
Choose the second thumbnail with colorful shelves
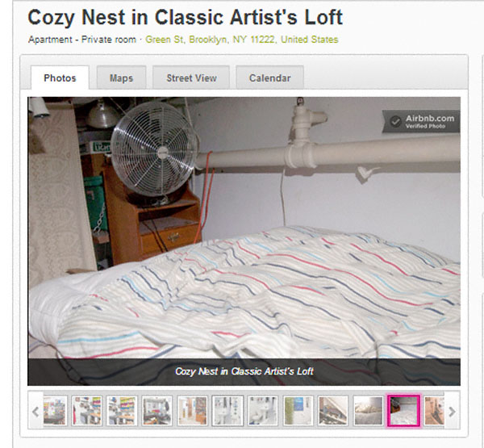point(122,411)
